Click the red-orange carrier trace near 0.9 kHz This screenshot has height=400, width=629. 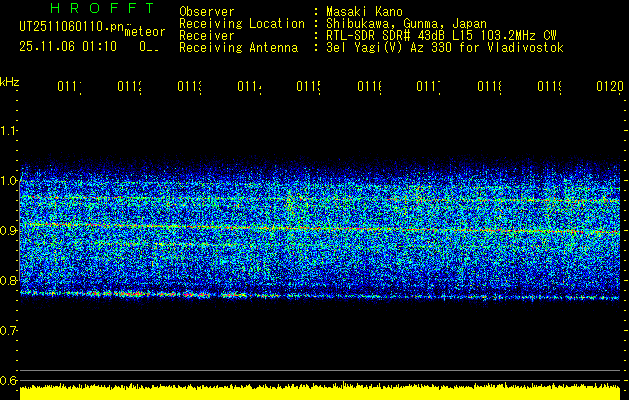click(320, 229)
